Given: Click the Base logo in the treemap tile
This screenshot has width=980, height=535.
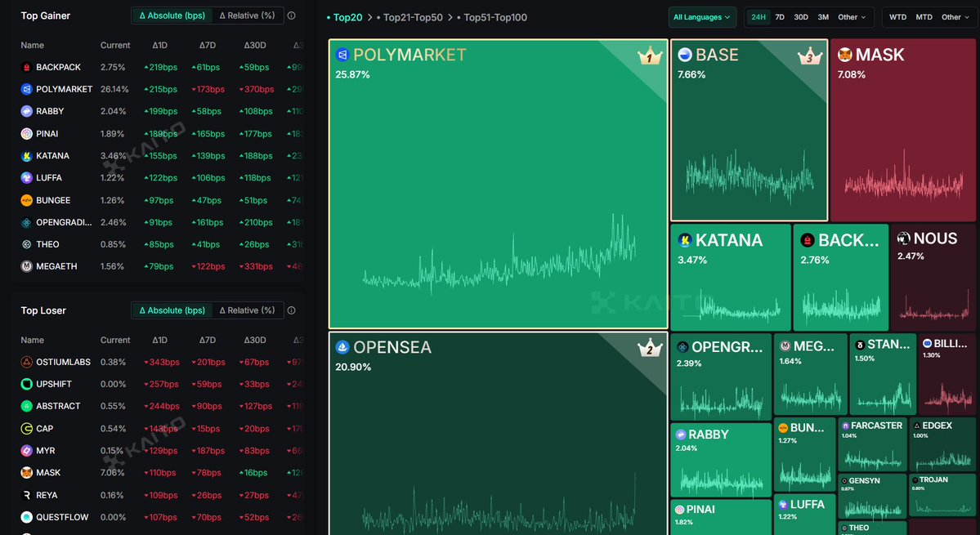Looking at the screenshot, I should click(x=684, y=55).
